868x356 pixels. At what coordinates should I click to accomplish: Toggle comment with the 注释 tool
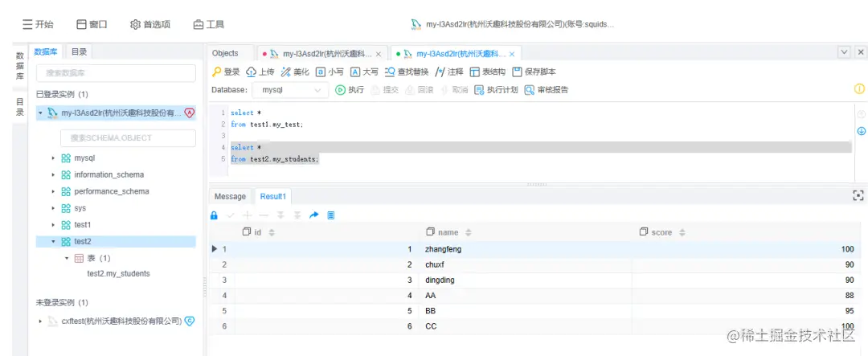[449, 72]
